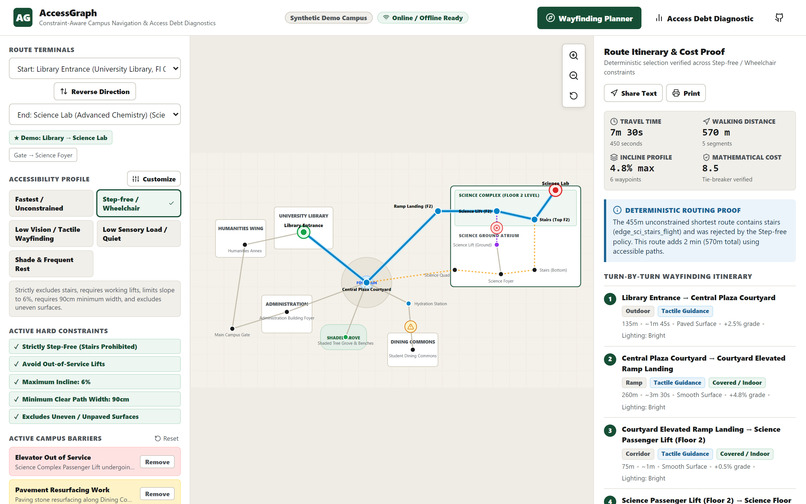The height and width of the screenshot is (504, 806).
Task: Click the Stairs (Bottom) node
Action: (535, 269)
